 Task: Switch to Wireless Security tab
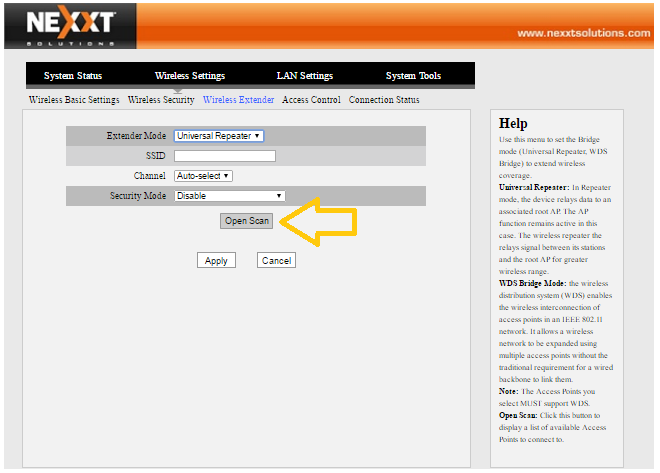161,100
